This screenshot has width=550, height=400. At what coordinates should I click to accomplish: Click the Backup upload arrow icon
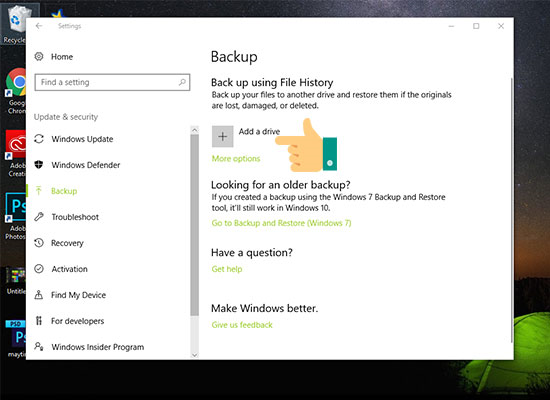tap(39, 191)
